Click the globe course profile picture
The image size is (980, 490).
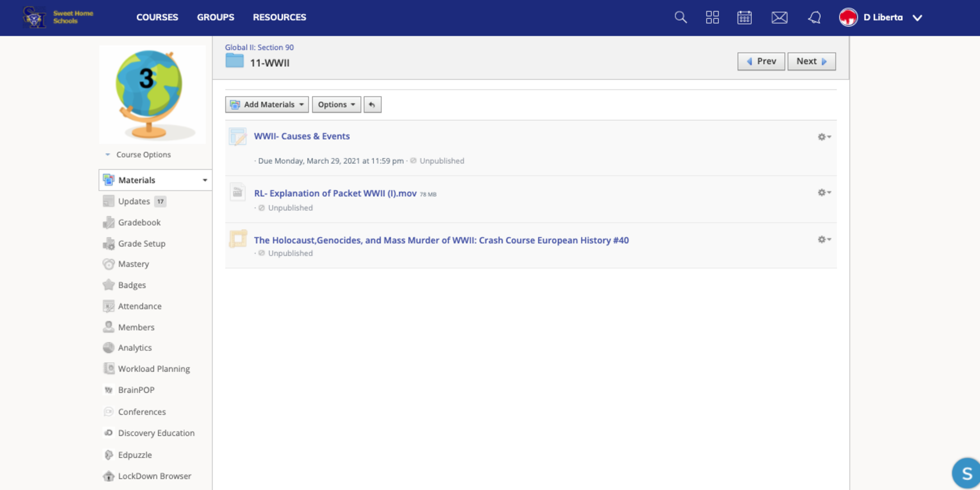[x=152, y=94]
